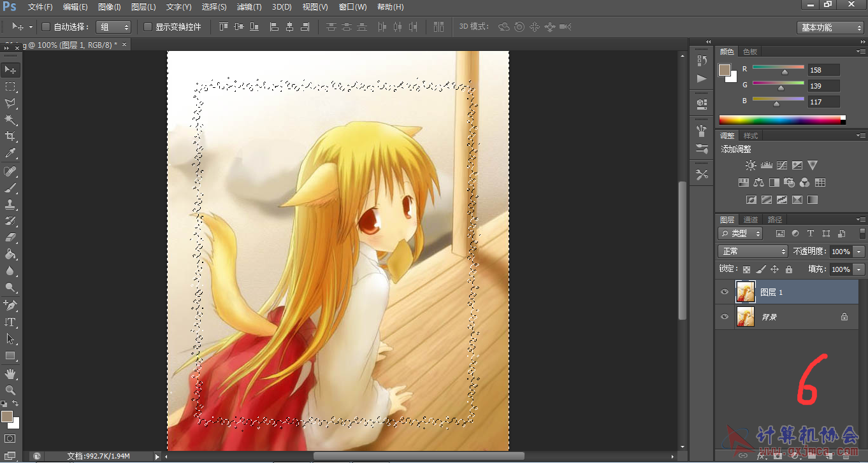Open the 基本功能 workspace dropdown
Image resolution: width=868 pixels, height=463 pixels.
click(x=830, y=27)
